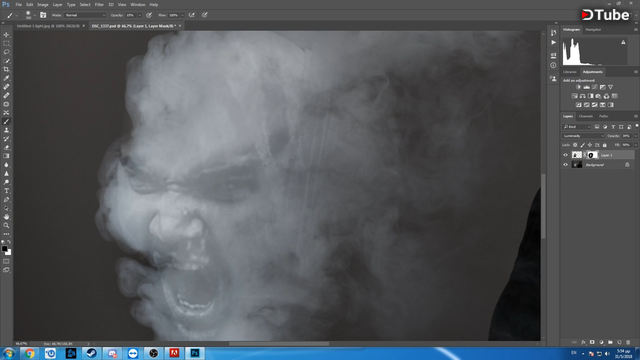
Task: Select the Rectangular Marquee tool
Action: pyautogui.click(x=6, y=43)
